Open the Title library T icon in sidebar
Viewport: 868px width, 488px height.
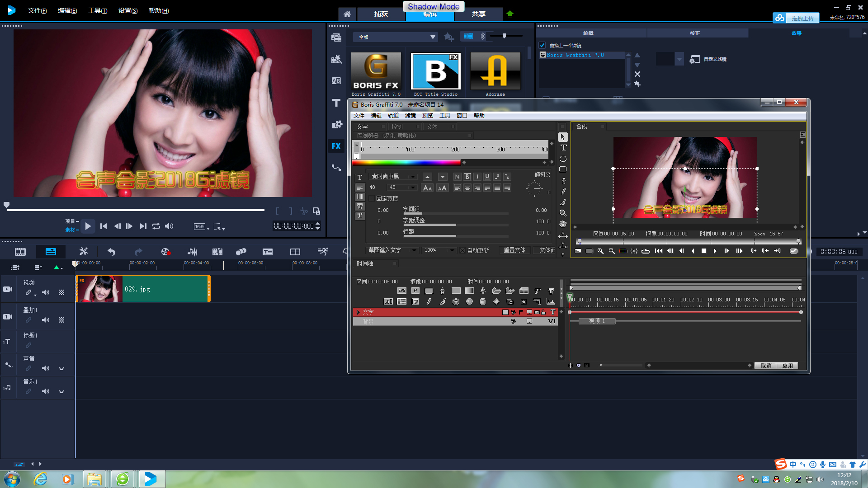click(x=336, y=103)
